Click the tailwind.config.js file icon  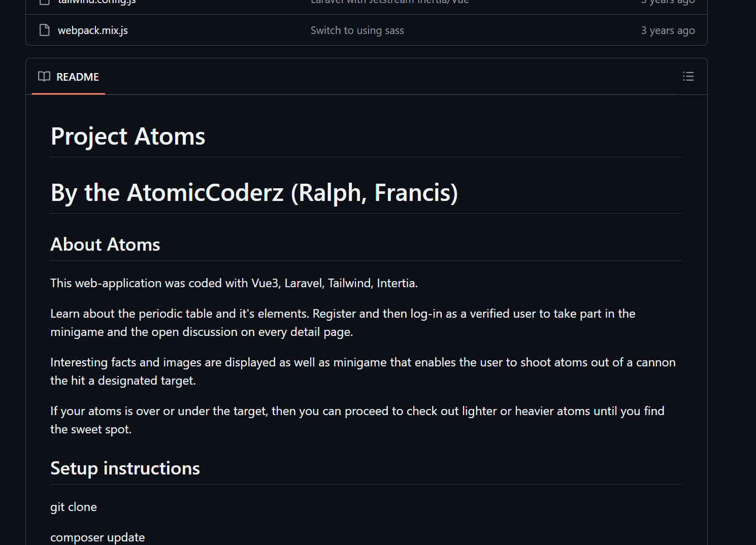click(45, 2)
